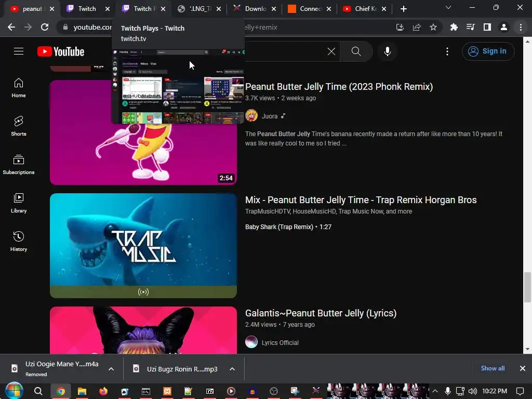Close the downloads bar
This screenshot has width=532, height=399.
pos(523,368)
